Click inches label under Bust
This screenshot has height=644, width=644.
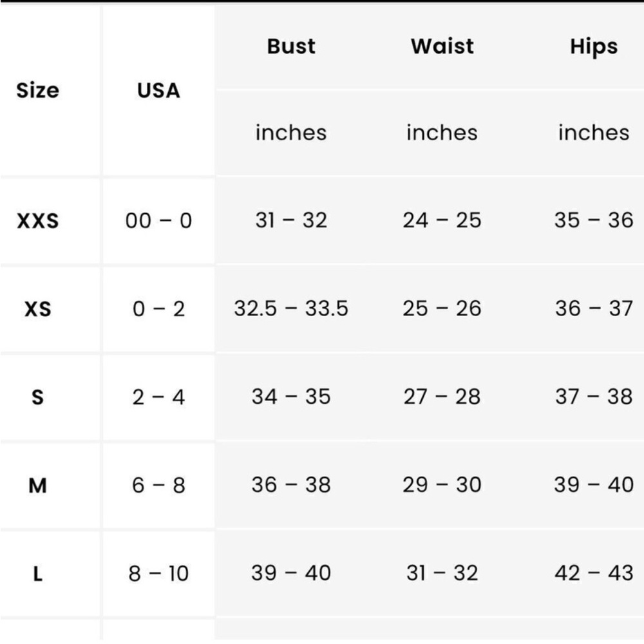[x=291, y=133]
